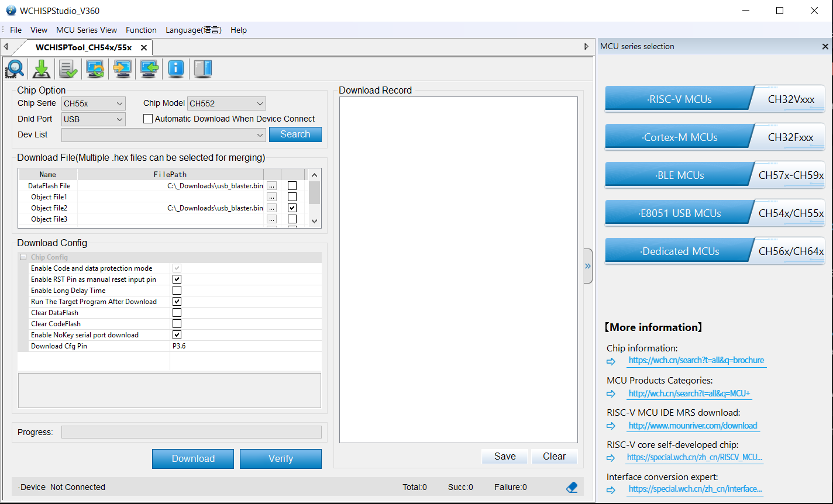833x504 pixels.
Task: Click the eraser icon in status bar
Action: 572,487
